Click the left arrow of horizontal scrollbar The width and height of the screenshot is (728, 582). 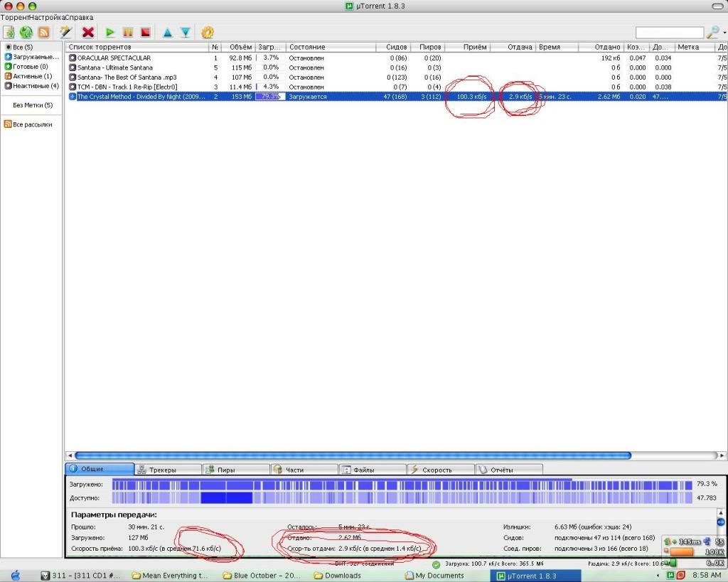70,456
